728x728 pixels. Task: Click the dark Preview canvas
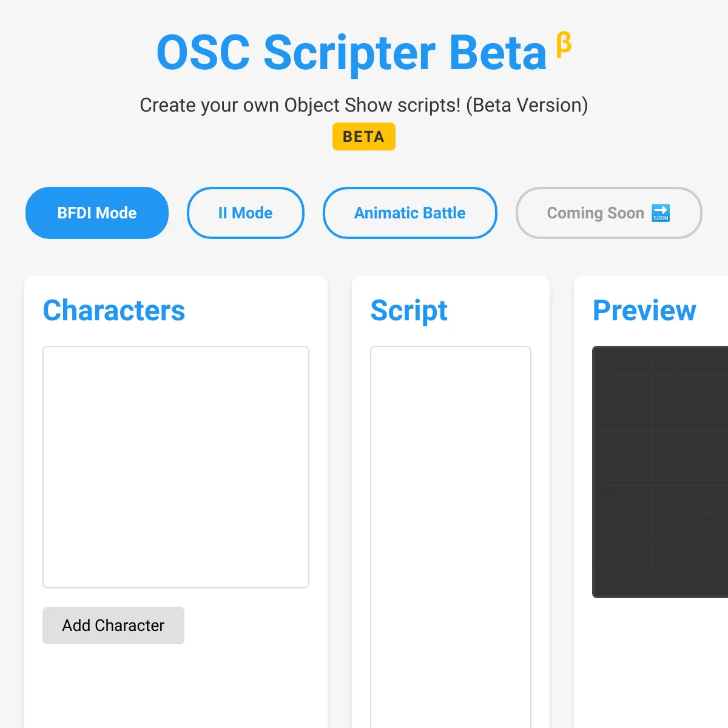coord(660,472)
